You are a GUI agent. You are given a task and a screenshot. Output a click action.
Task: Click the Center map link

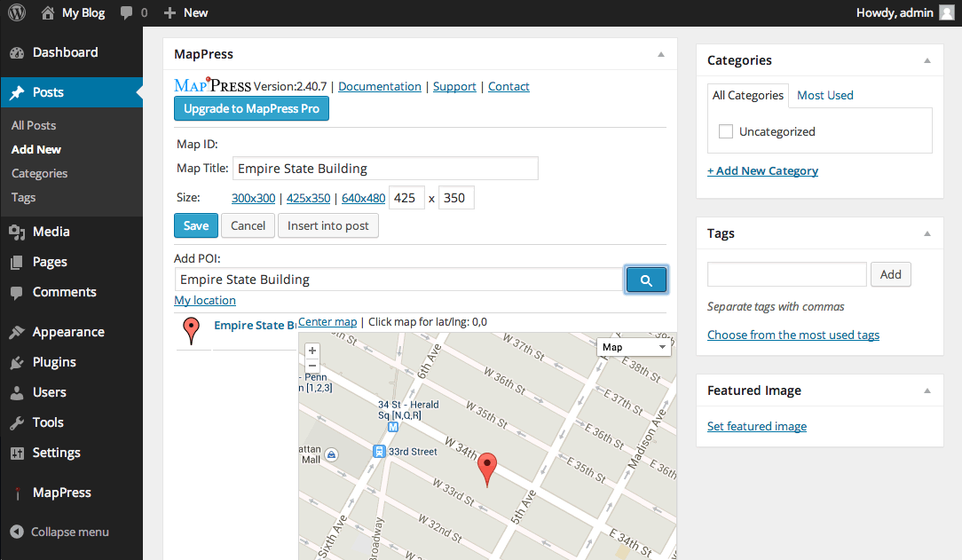point(327,322)
